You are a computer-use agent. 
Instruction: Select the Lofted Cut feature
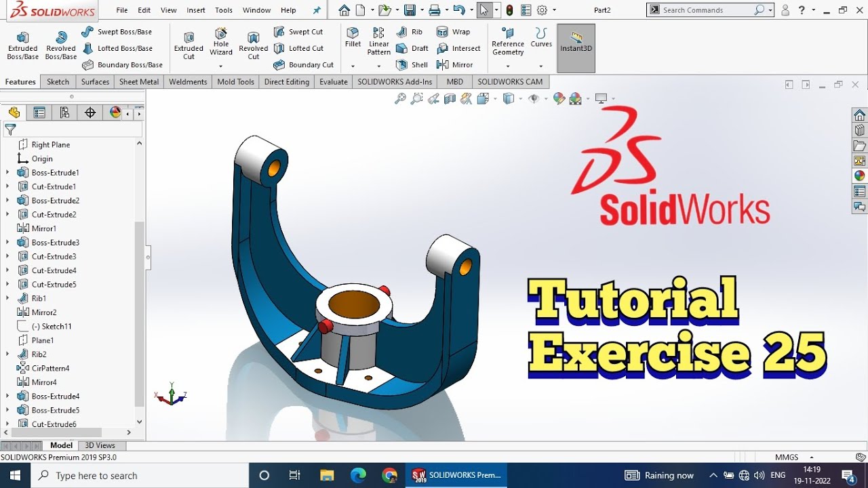[298, 48]
